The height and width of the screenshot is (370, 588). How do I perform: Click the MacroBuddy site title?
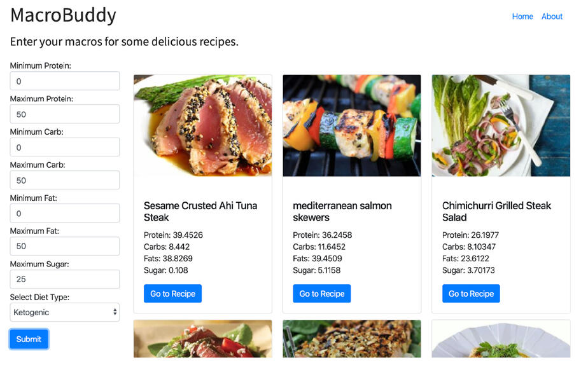pos(63,15)
